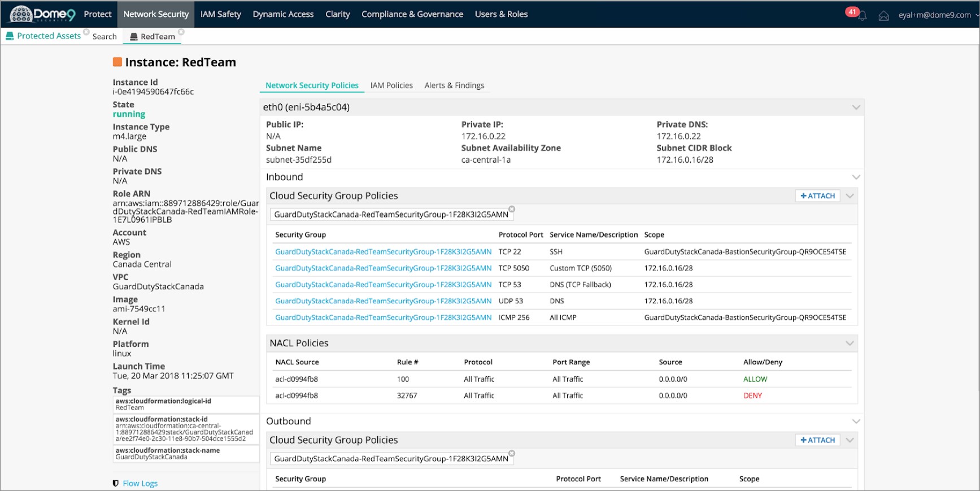Click the inbox icon beside notifications

click(x=884, y=16)
